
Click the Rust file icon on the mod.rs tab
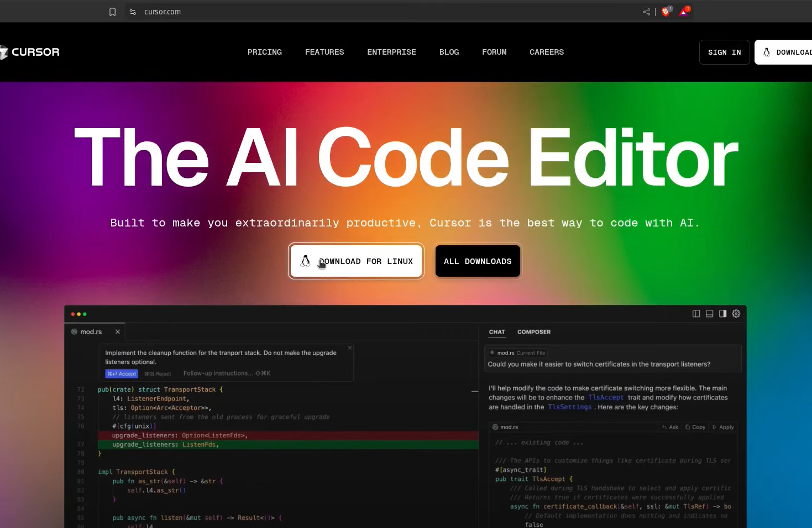(74, 332)
